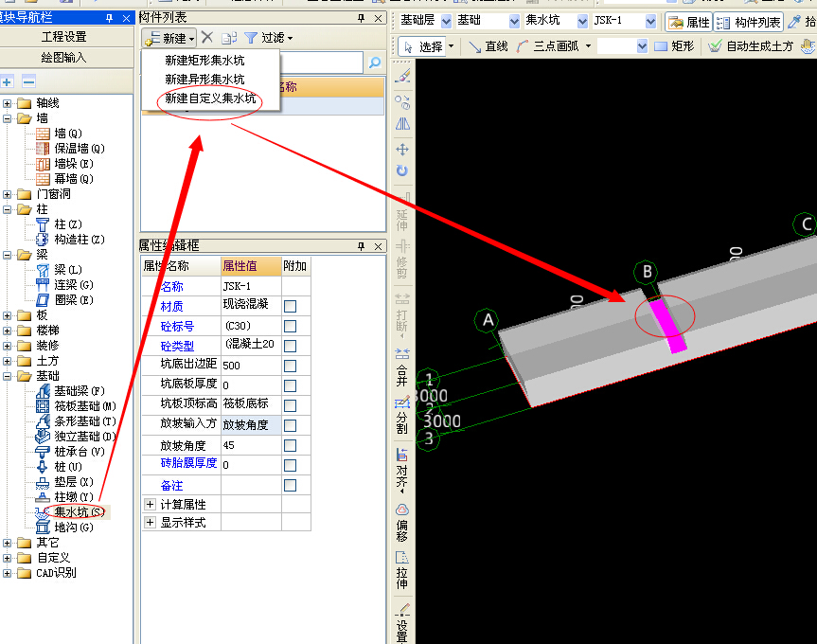The height and width of the screenshot is (644, 817).
Task: Click the minus collapse-all icon in navigator
Action: point(28,81)
